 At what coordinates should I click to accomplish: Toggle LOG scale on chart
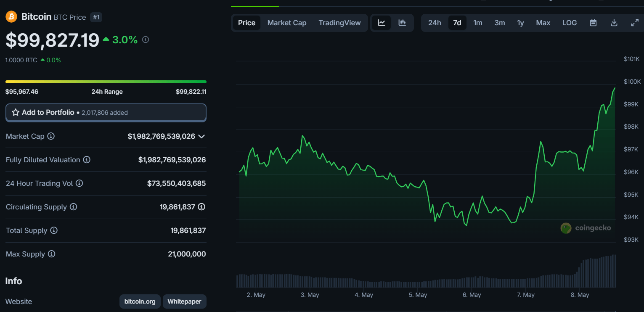(x=570, y=23)
